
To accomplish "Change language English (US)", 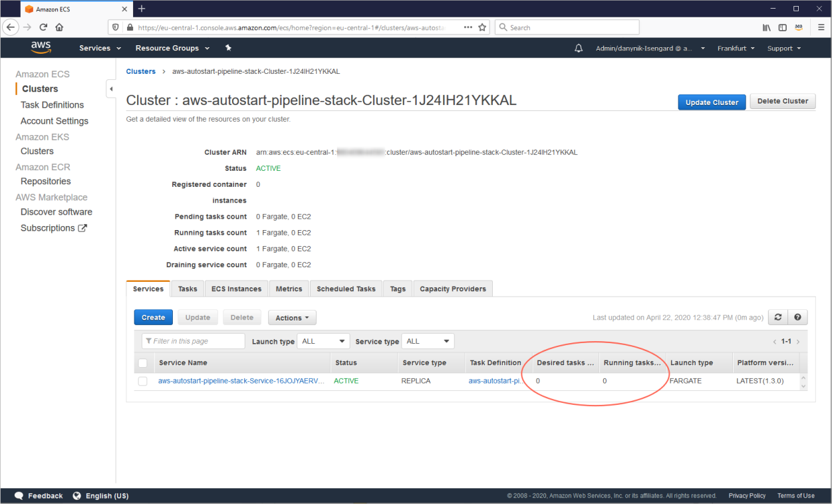I will [100, 495].
